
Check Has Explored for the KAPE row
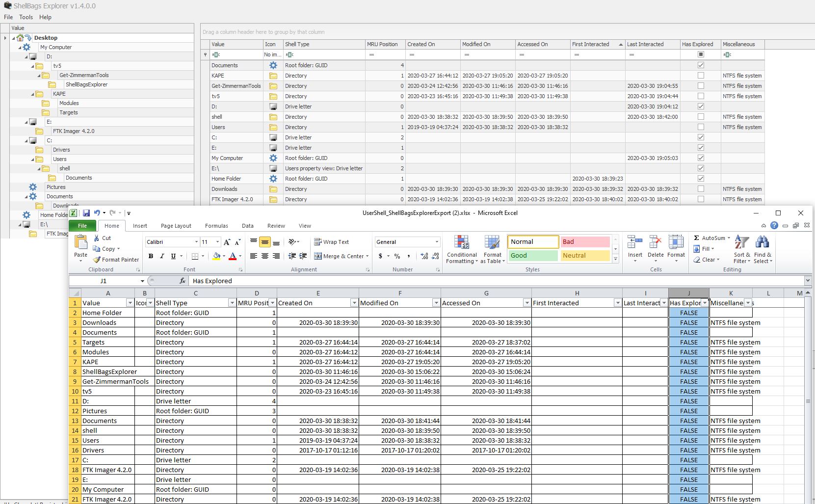click(x=702, y=76)
